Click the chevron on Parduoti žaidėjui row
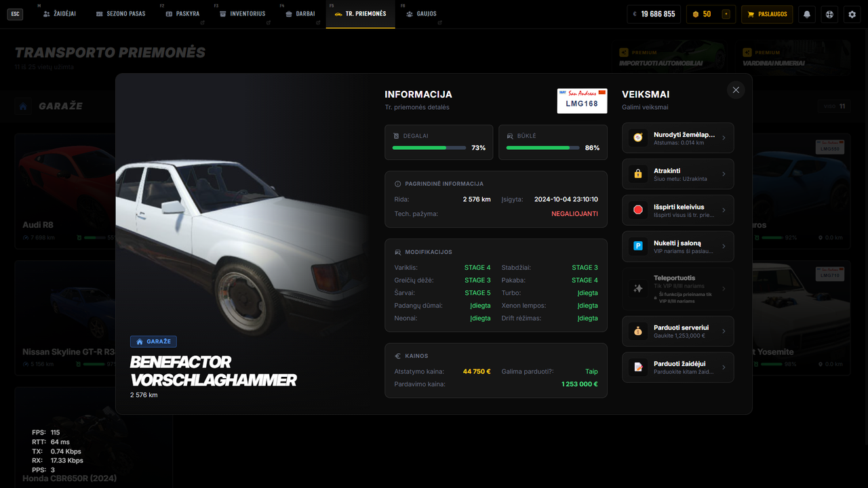 (x=724, y=367)
